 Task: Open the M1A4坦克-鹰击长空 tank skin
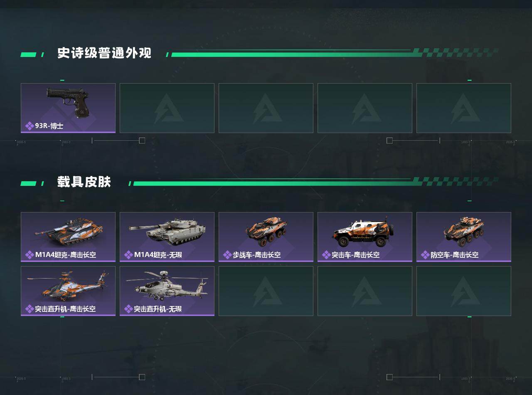(x=68, y=237)
